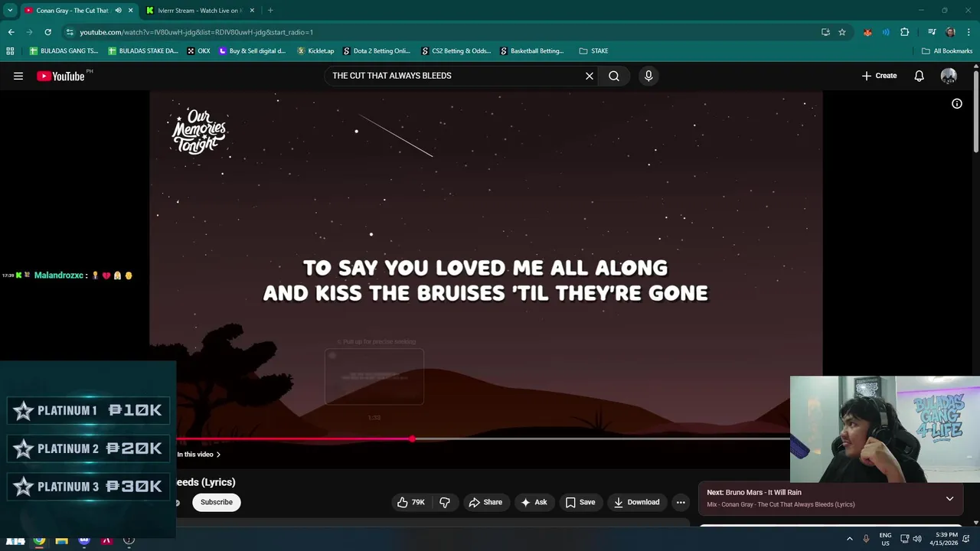The image size is (980, 551).
Task: Expand the Next: Bruno Mars mix panel
Action: (949, 498)
